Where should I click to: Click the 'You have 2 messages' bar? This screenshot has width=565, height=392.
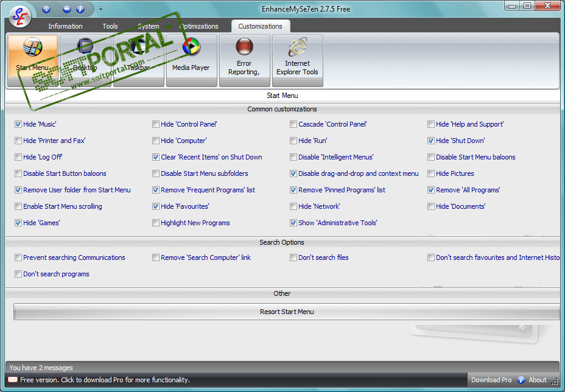(x=282, y=368)
